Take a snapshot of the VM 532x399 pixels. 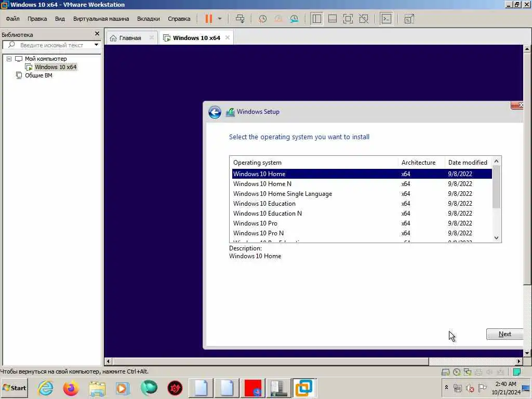(262, 19)
